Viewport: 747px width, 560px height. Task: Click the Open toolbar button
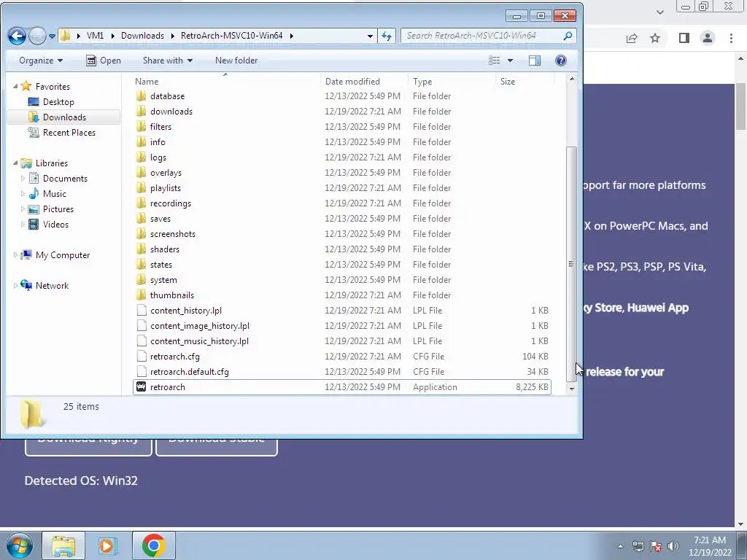104,61
